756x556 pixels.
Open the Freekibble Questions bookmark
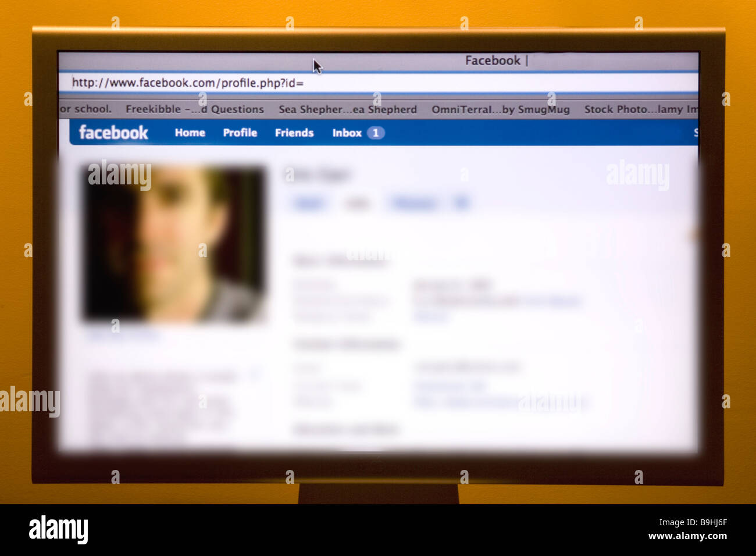click(x=195, y=109)
